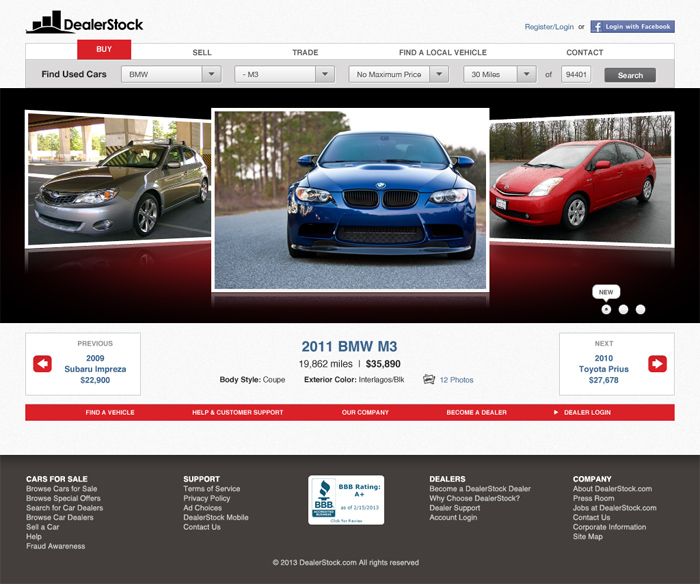This screenshot has height=584, width=700.
Task: Click the Facebook icon in login button
Action: (597, 27)
